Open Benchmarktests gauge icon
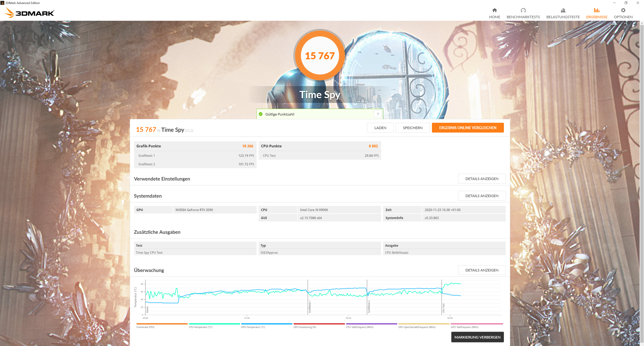 (523, 10)
